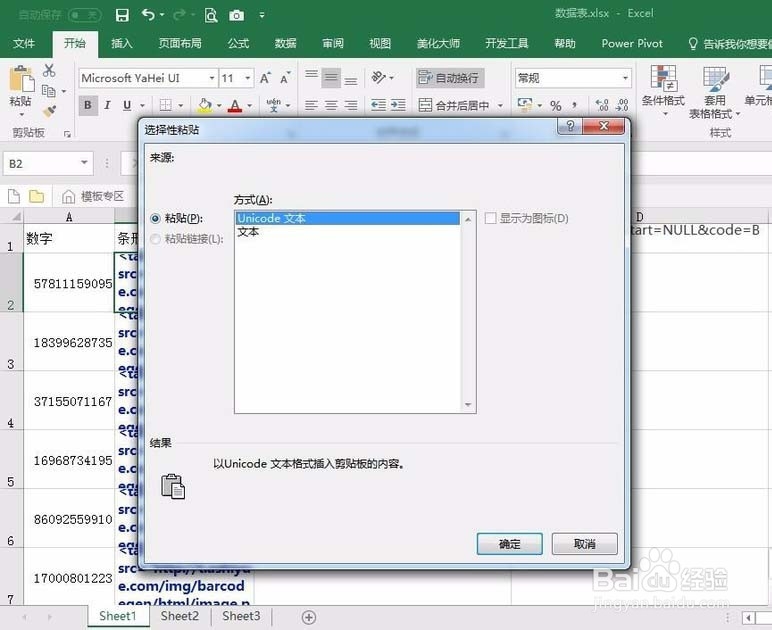Open Print Preview icon in quick access toolbar

pos(211,15)
